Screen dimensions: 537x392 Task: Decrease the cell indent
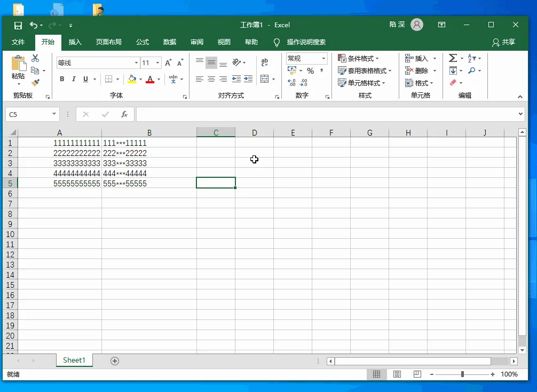coord(236,79)
